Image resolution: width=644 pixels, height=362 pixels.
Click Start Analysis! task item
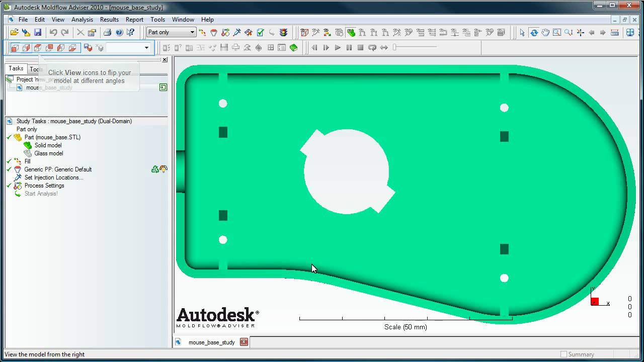tap(41, 194)
